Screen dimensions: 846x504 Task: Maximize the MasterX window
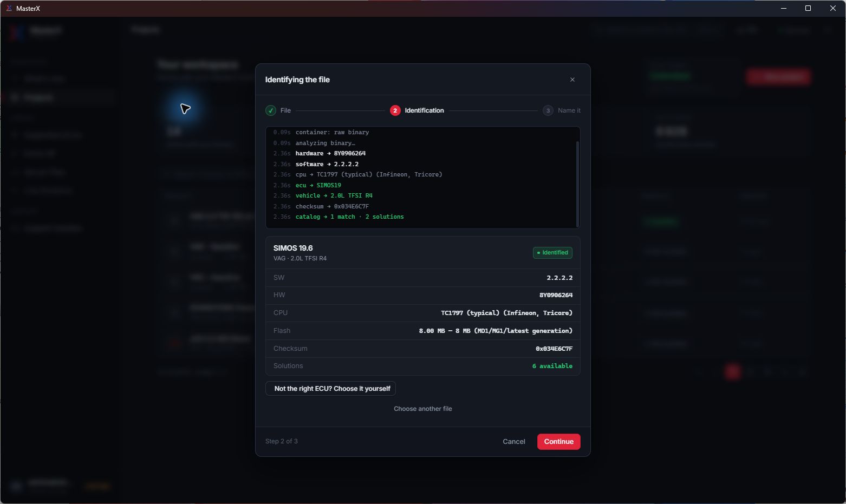(808, 8)
